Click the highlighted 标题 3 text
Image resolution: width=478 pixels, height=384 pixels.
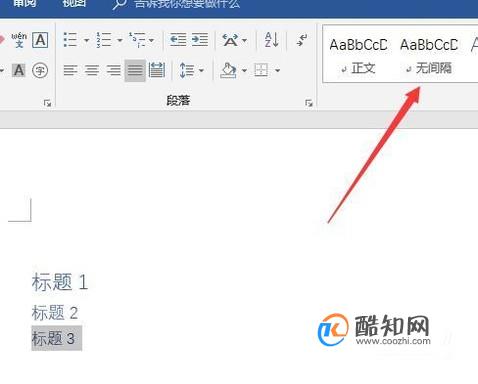(x=53, y=338)
